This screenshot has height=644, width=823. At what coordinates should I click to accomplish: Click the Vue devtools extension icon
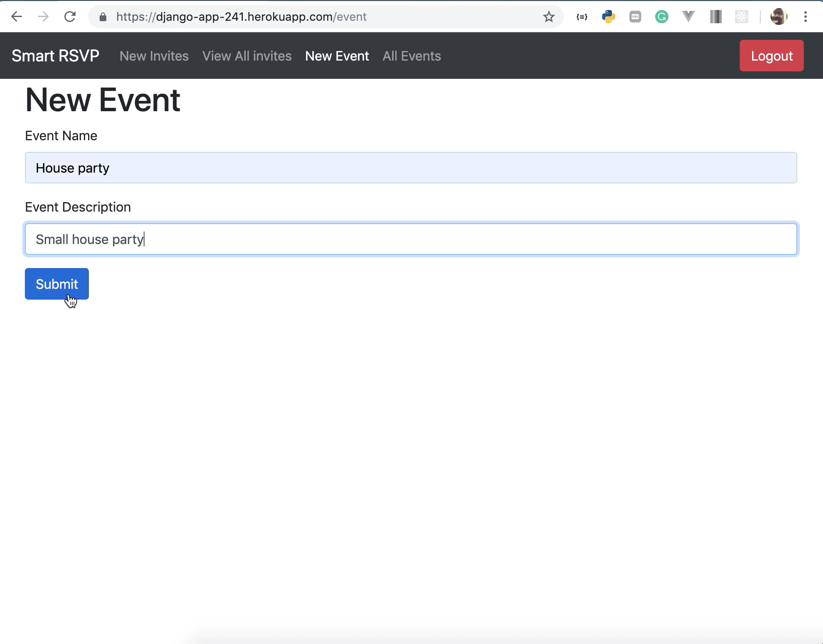pyautogui.click(x=688, y=17)
